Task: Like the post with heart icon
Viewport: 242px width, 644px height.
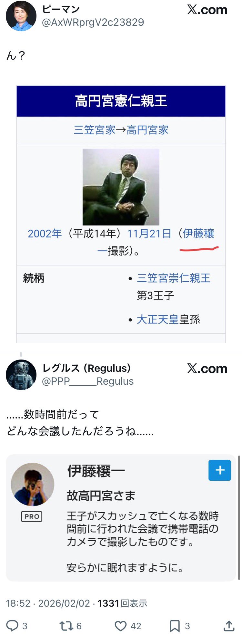Action: (x=121, y=626)
